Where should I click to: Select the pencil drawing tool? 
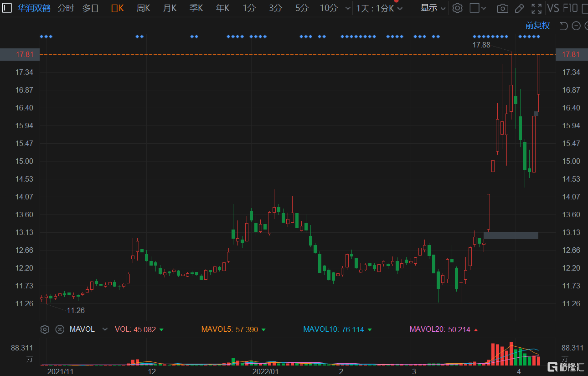tap(519, 8)
